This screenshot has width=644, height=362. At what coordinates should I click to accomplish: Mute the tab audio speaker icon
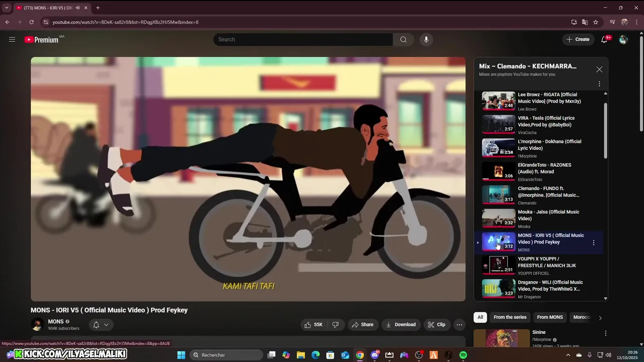point(77,8)
